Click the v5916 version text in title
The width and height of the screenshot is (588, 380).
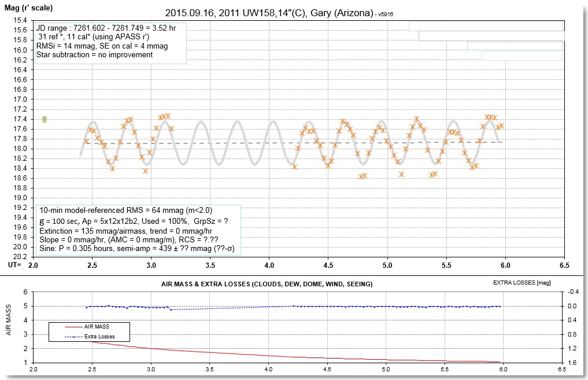[x=384, y=14]
